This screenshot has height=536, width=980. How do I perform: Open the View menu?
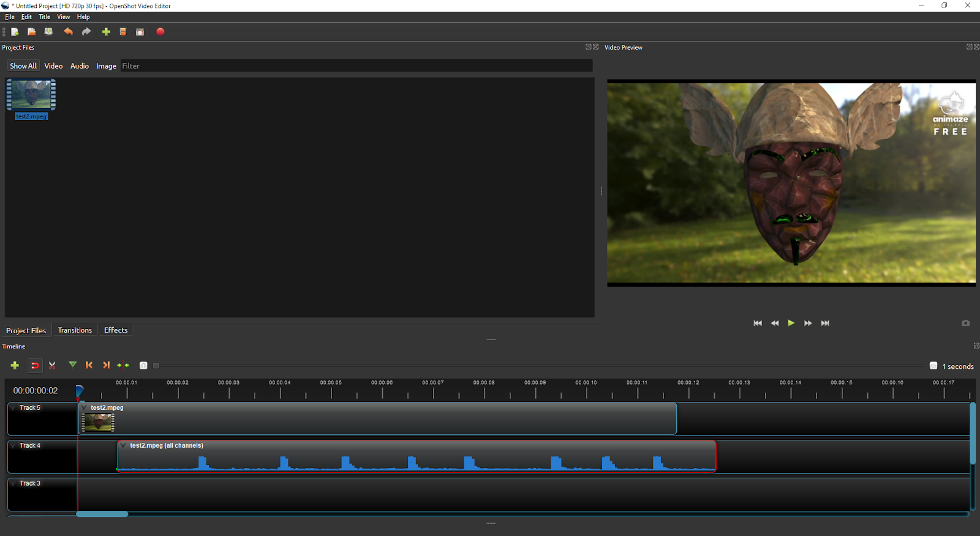pos(64,17)
